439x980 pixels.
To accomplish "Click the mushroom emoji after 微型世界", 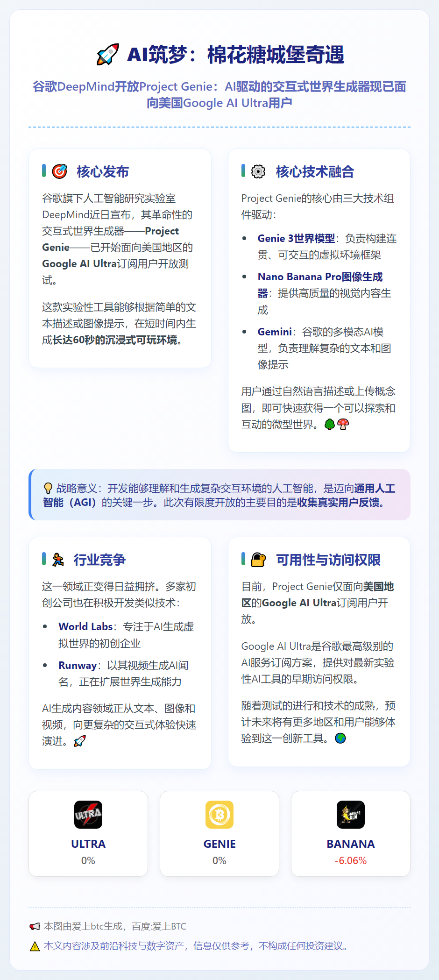I will coord(343,424).
